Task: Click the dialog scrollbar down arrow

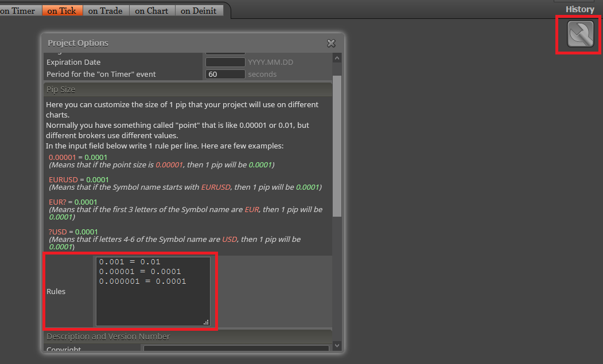Action: [337, 345]
